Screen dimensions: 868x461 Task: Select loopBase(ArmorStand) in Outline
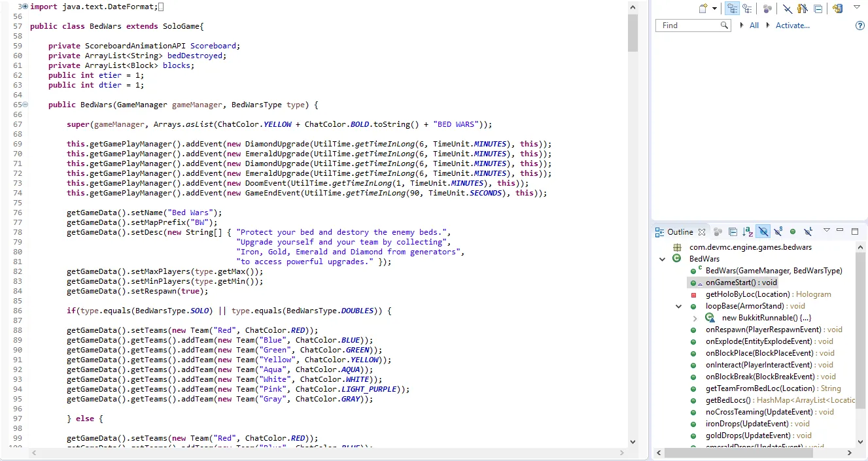pos(755,306)
